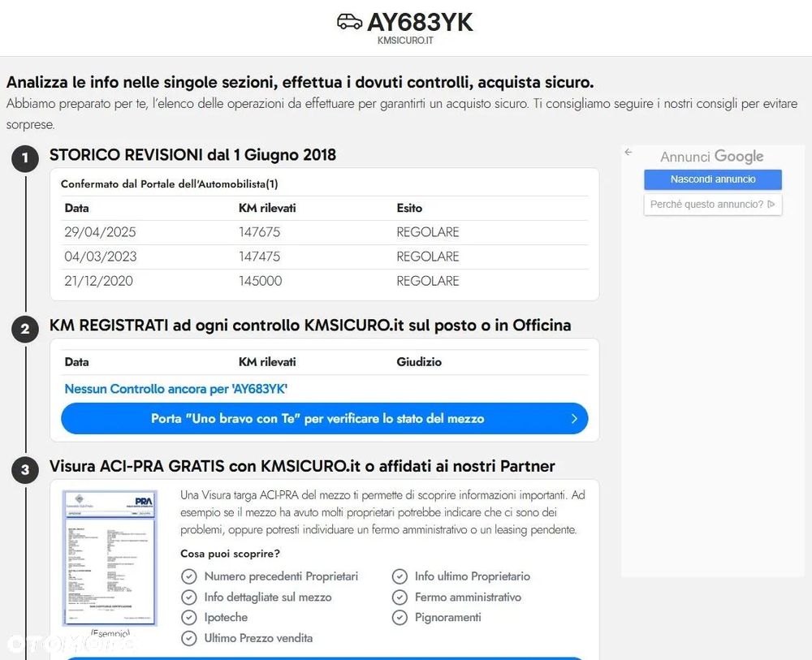This screenshot has width=812, height=660.
Task: Click Porta "Uno bravo con Te" button
Action: [325, 418]
